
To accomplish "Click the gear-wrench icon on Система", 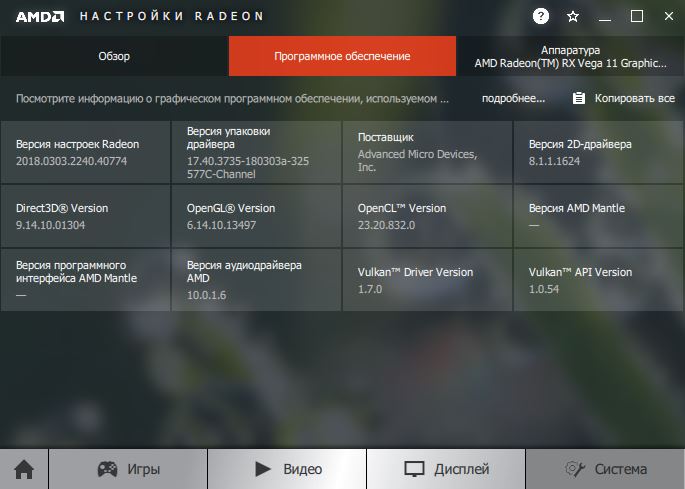I will tap(575, 469).
